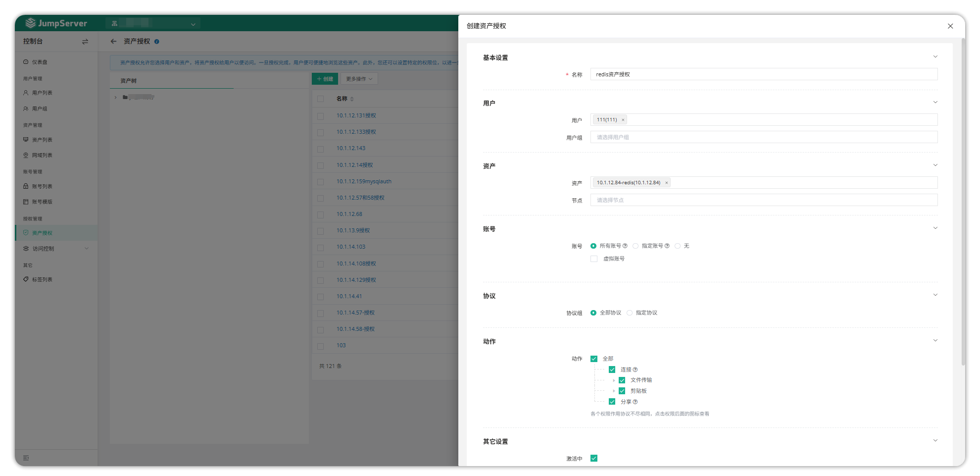Screen dimensions: 980x476
Task: Click the info icon beside 资产授权 heading
Action: pyautogui.click(x=157, y=42)
